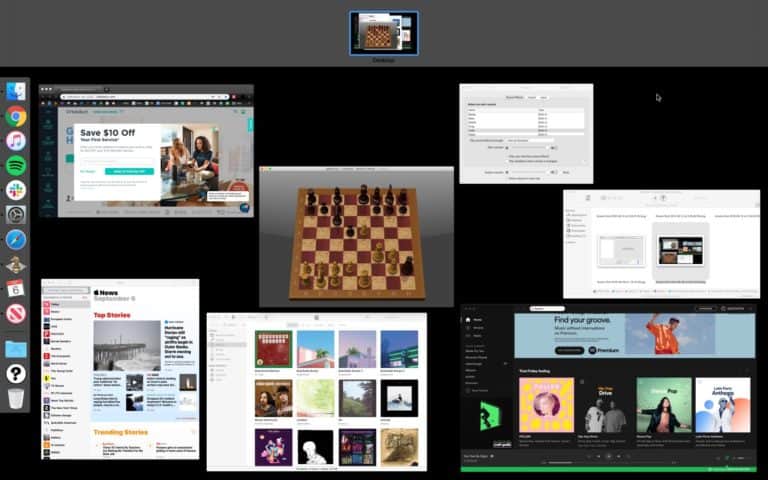Bring the Chess game window forward
The height and width of the screenshot is (480, 768).
click(357, 237)
